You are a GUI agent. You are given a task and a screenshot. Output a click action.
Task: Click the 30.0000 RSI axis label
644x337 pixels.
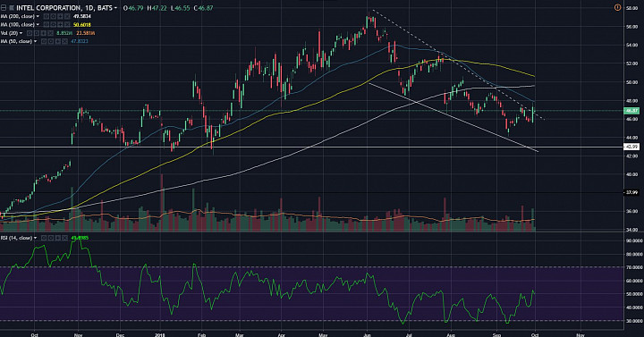tap(635, 321)
